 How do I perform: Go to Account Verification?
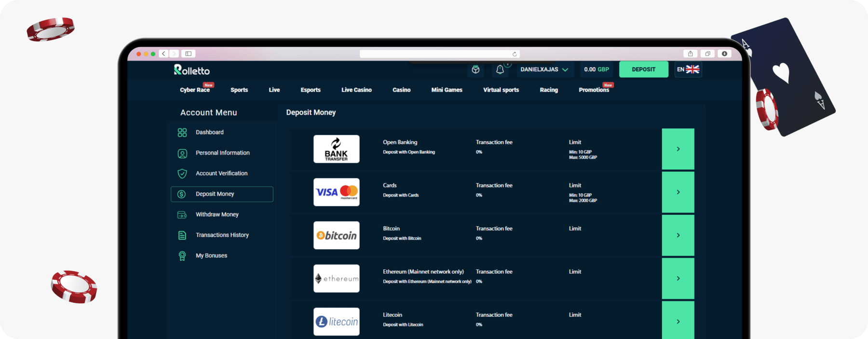coord(222,173)
